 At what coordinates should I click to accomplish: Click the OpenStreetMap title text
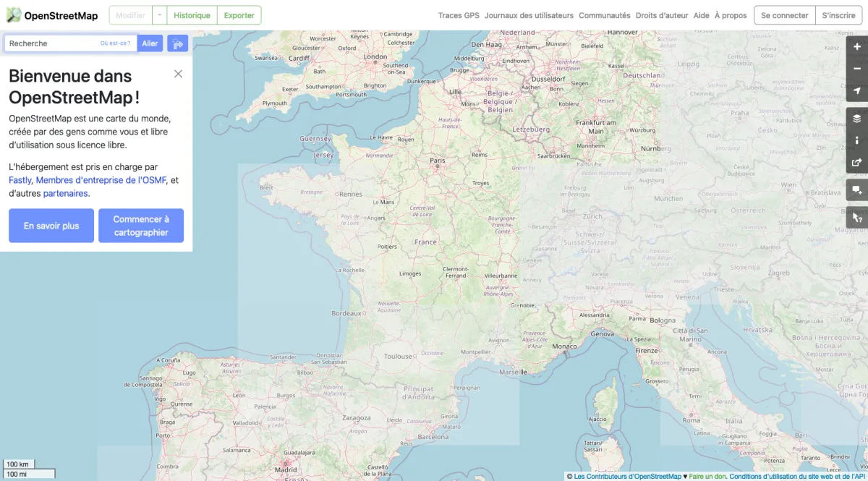click(x=61, y=16)
